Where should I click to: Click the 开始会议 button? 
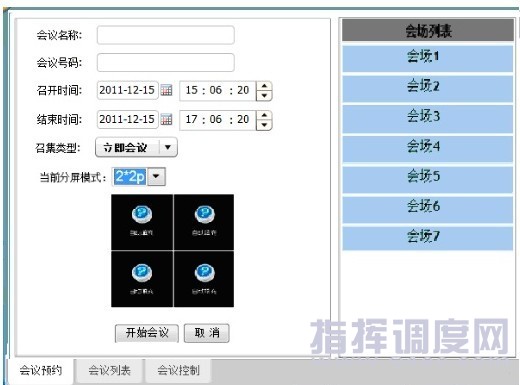click(x=147, y=333)
